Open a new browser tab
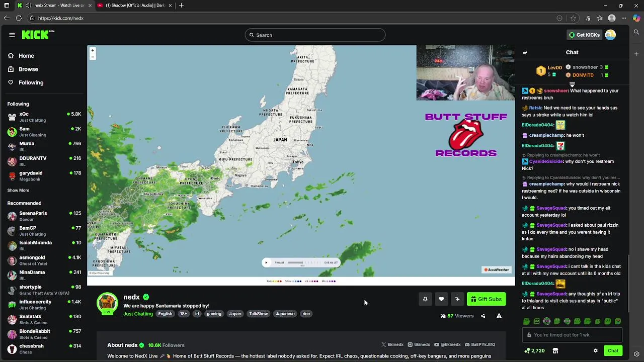Image resolution: width=644 pixels, height=362 pixels. (181, 6)
